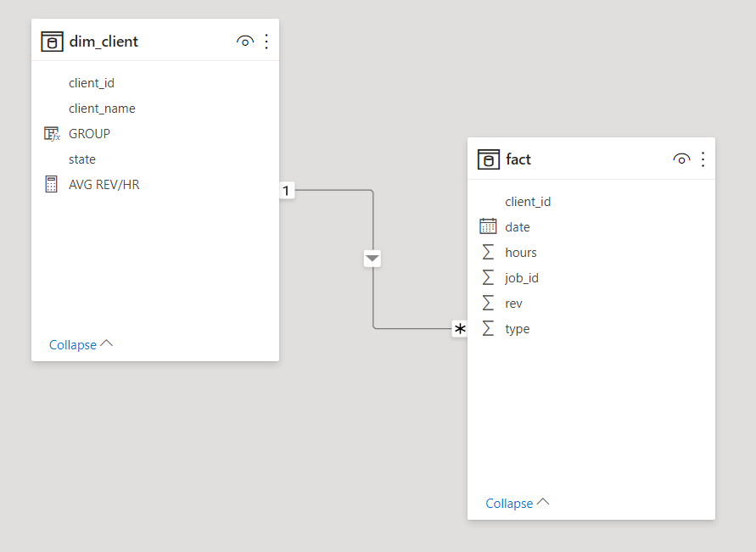The height and width of the screenshot is (552, 756).
Task: Click the fact table title
Action: [518, 159]
